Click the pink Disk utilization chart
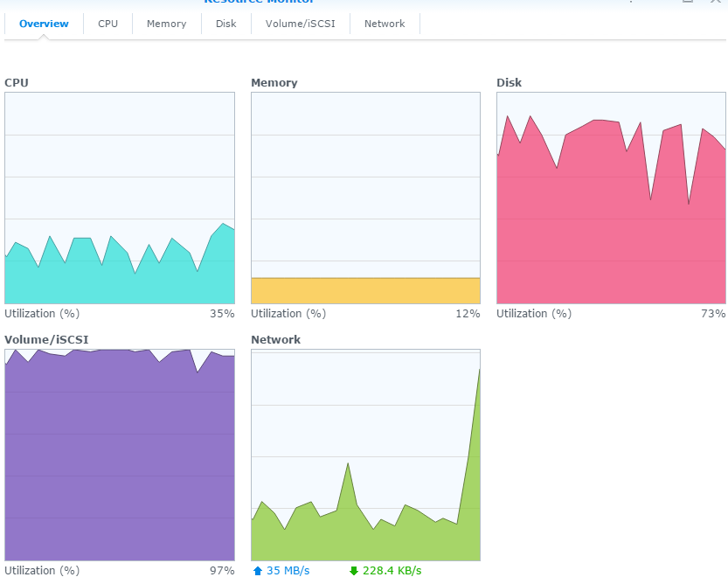 [611, 198]
